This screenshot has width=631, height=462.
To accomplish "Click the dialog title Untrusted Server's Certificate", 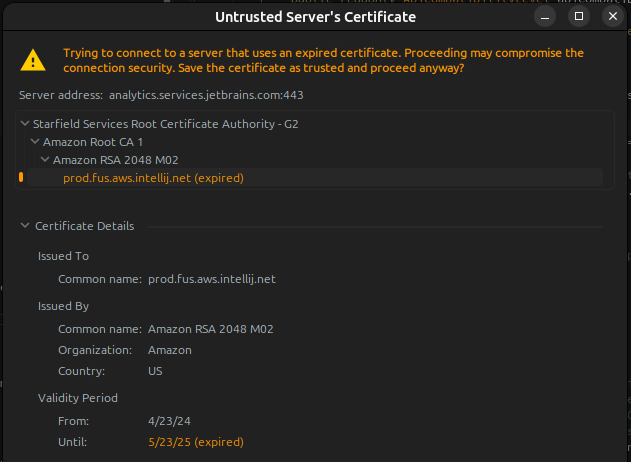I will [x=315, y=17].
